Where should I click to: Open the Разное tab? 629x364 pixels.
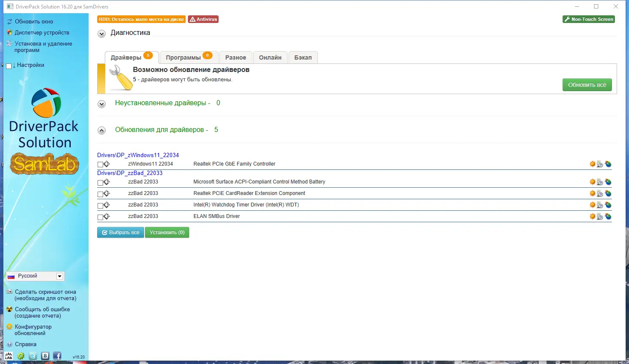[236, 57]
